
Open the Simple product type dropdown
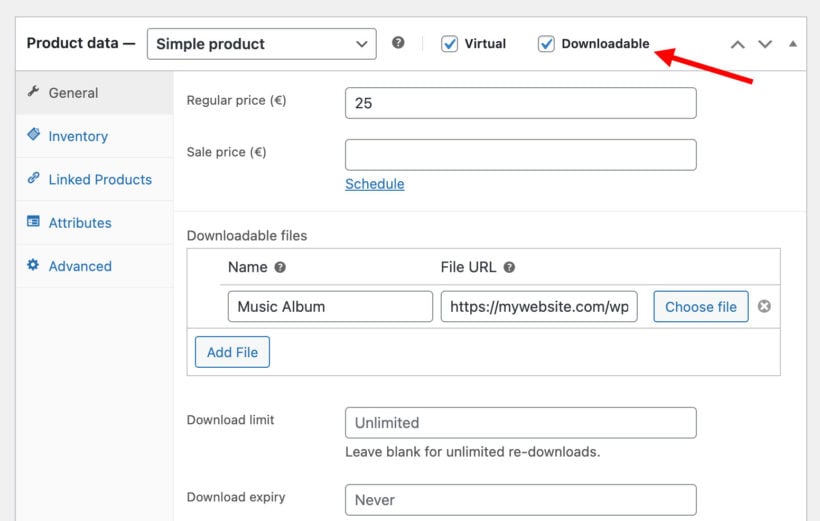coord(261,44)
